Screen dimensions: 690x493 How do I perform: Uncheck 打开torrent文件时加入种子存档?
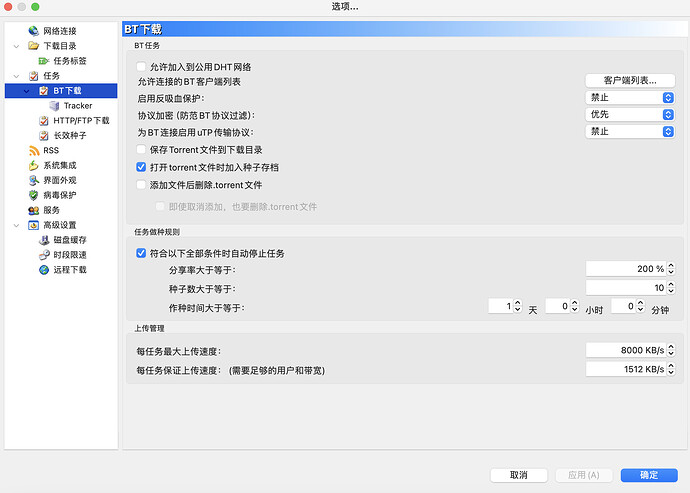coord(142,167)
